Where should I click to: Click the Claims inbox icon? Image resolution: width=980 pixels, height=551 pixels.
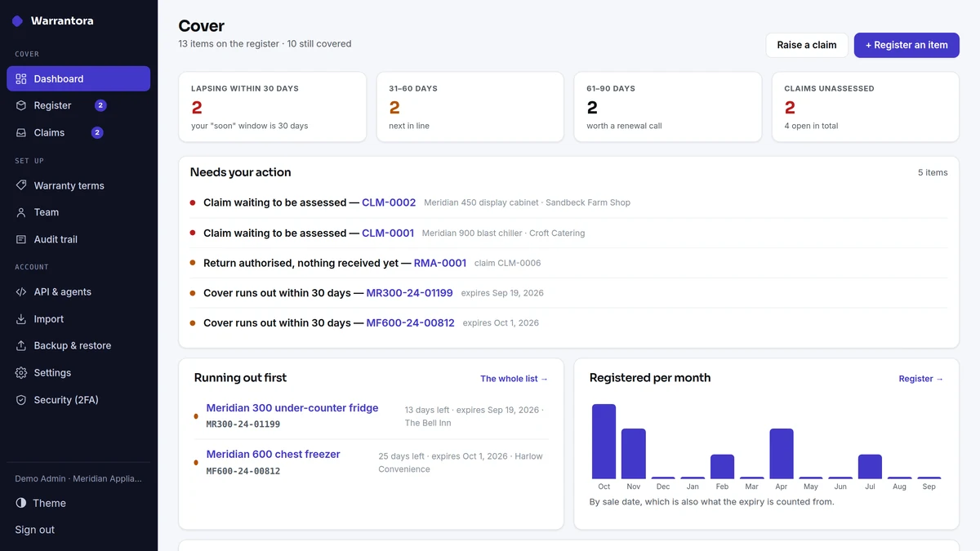21,132
